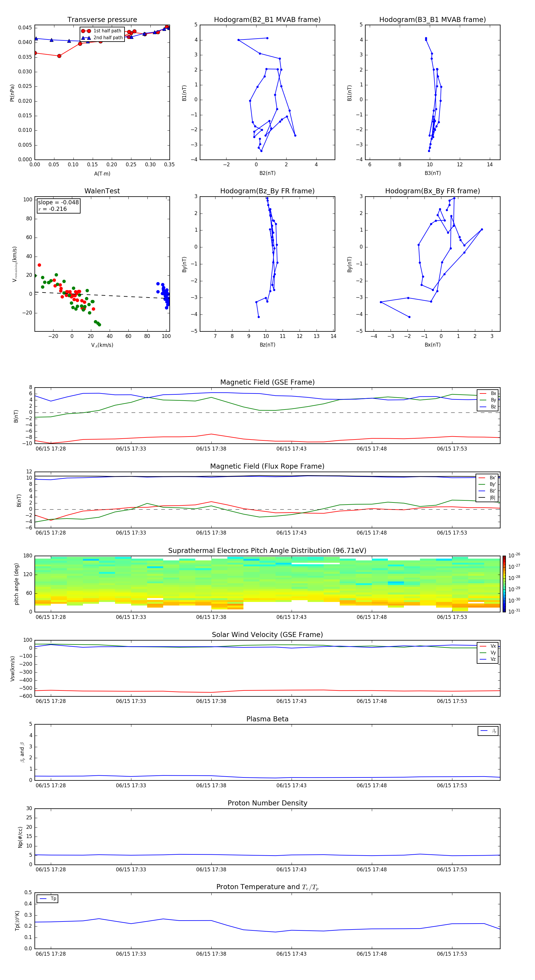Click the pitch angle colorbar
The width and height of the screenshot is (535, 980).
(504, 584)
